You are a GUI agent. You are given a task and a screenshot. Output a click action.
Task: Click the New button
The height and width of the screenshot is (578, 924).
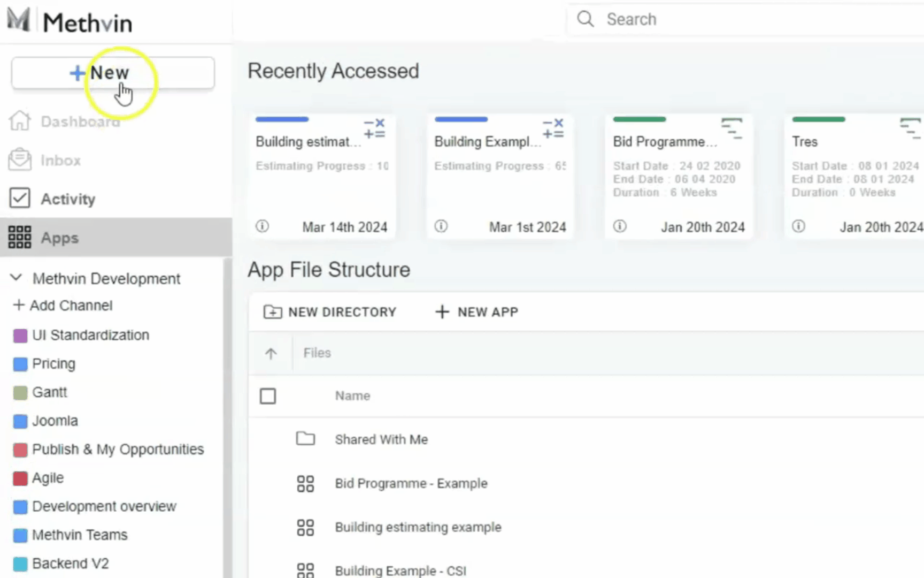tap(113, 73)
